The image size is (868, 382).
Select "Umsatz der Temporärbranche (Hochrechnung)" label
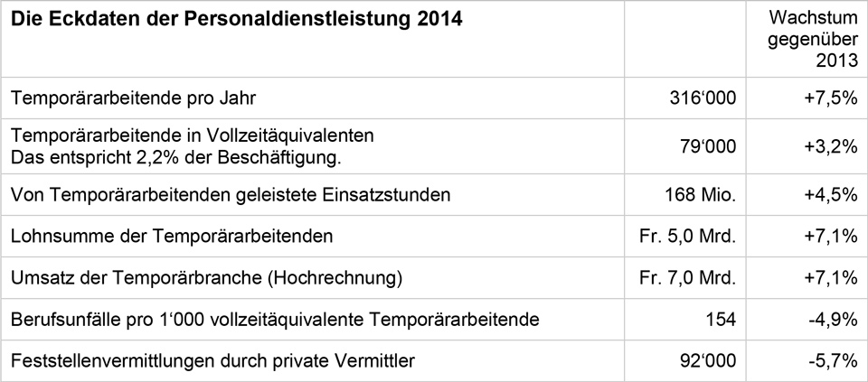206,278
